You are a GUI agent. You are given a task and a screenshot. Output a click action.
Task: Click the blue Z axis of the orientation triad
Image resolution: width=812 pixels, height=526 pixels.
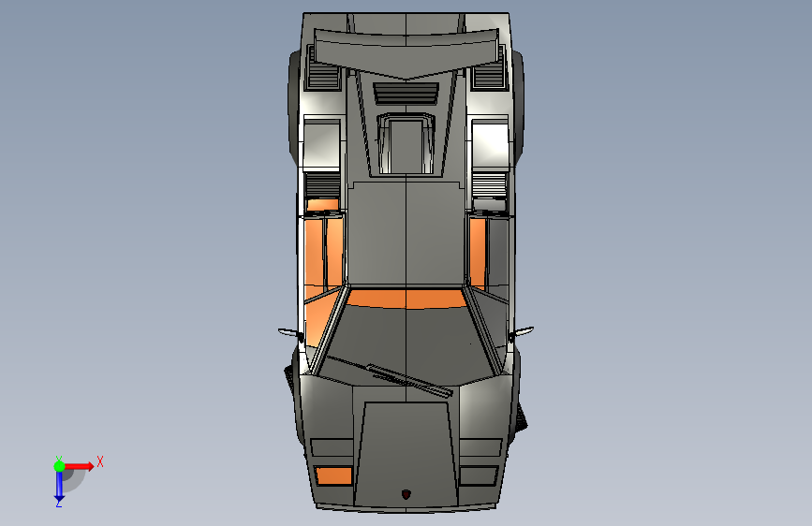(59, 486)
